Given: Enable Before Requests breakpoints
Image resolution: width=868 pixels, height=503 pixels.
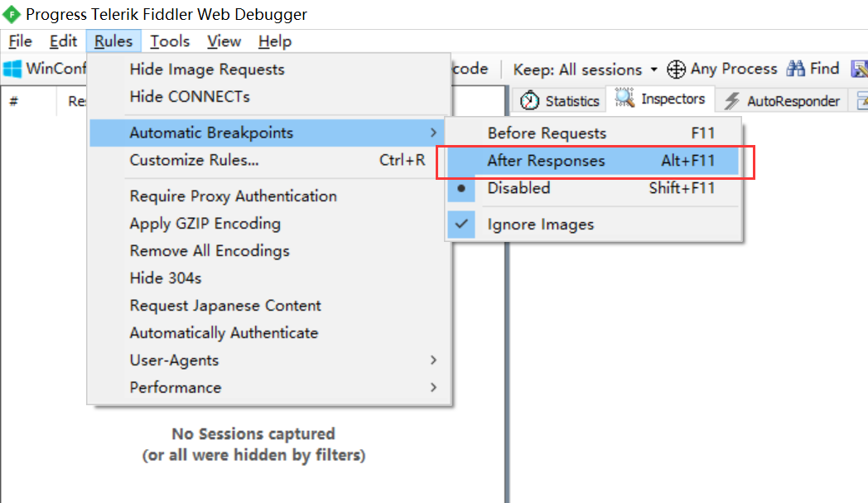Looking at the screenshot, I should 593,133.
